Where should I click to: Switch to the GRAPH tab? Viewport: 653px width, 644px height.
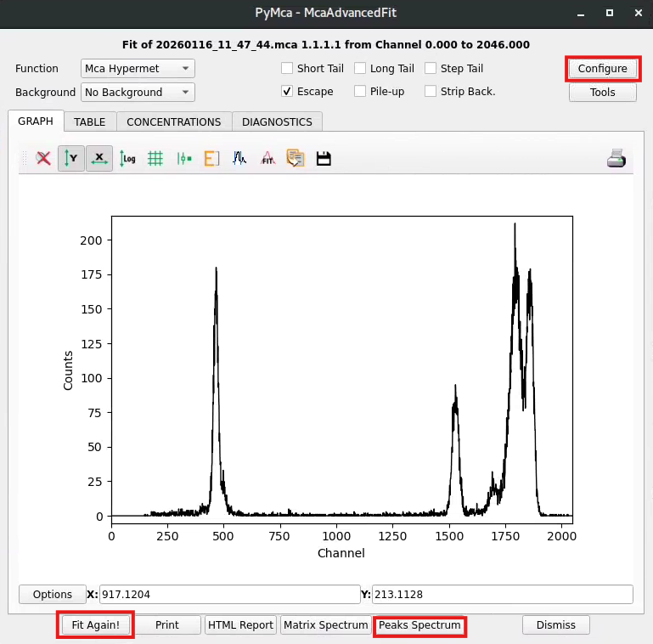(x=36, y=121)
